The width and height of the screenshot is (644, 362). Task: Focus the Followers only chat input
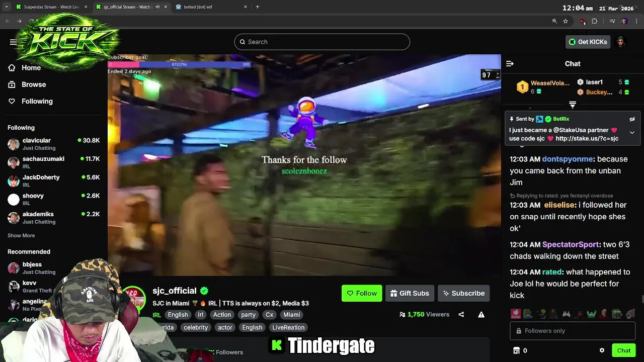[573, 331]
